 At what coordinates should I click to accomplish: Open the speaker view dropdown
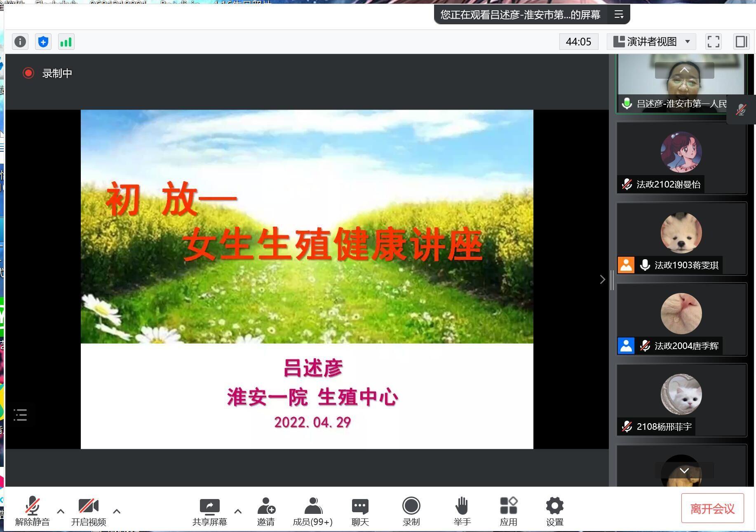[x=651, y=42]
